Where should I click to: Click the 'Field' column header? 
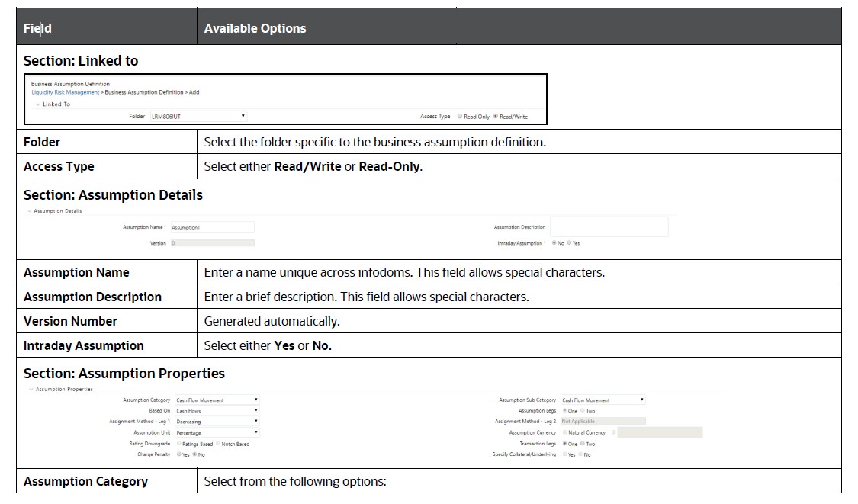point(37,28)
